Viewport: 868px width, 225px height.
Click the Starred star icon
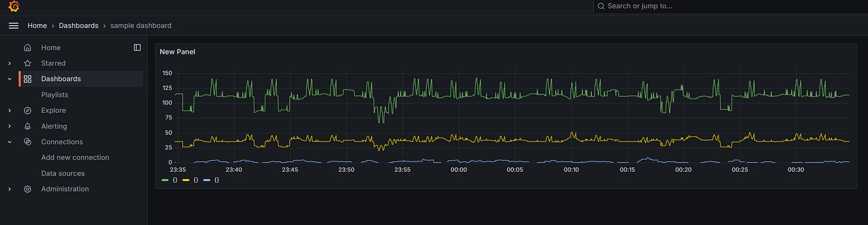27,63
